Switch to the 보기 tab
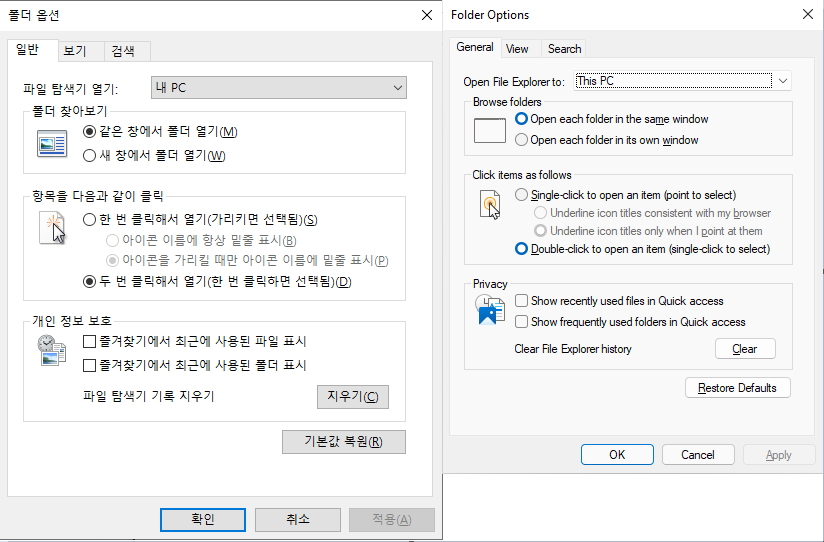 tap(80, 51)
